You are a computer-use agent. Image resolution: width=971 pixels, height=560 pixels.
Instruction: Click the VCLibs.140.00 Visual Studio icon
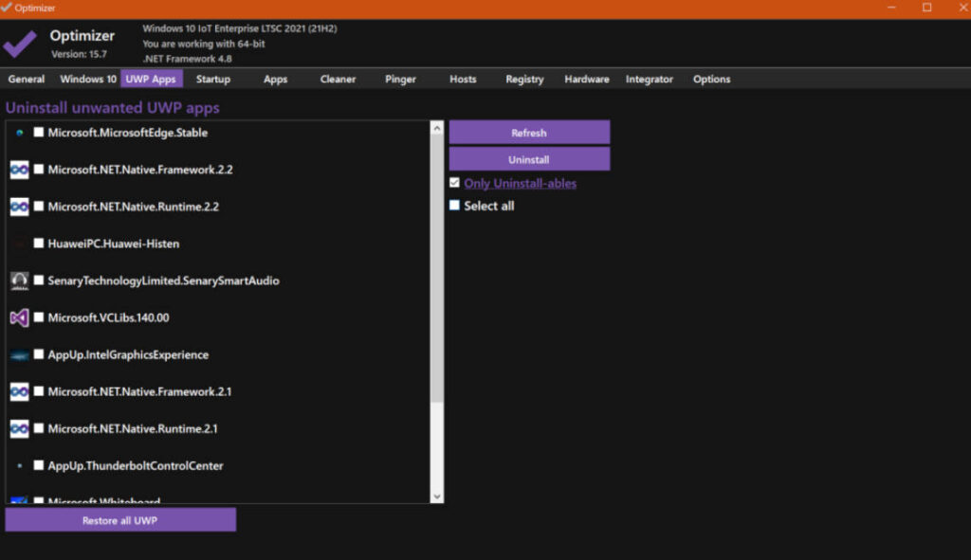[19, 318]
